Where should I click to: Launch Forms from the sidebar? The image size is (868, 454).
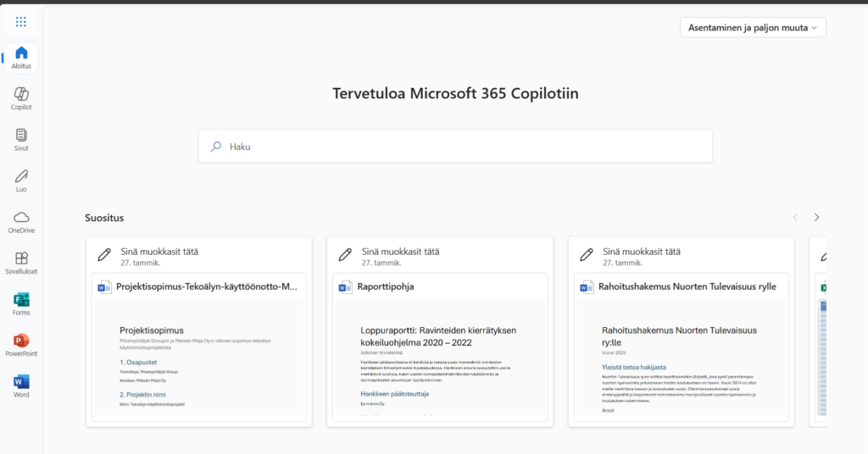(x=21, y=303)
